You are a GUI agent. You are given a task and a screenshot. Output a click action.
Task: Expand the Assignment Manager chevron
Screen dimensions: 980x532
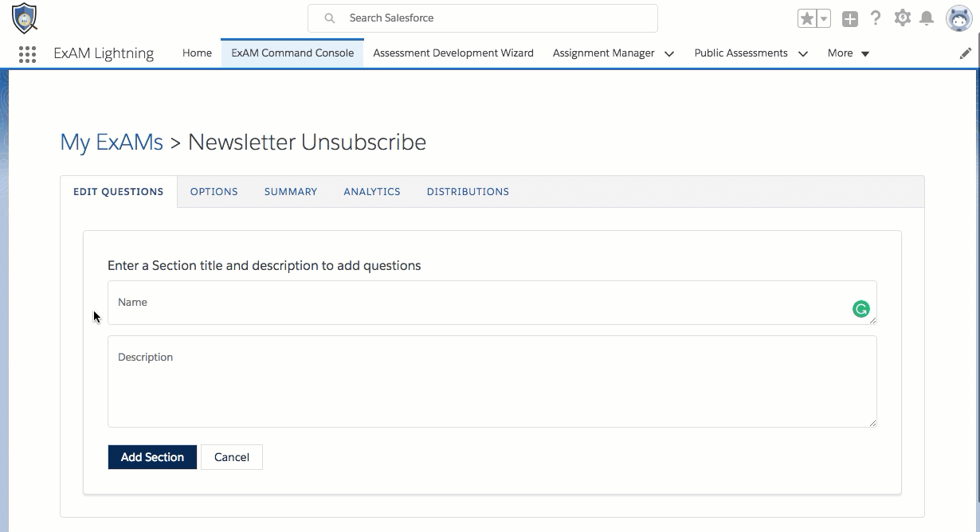tap(669, 53)
